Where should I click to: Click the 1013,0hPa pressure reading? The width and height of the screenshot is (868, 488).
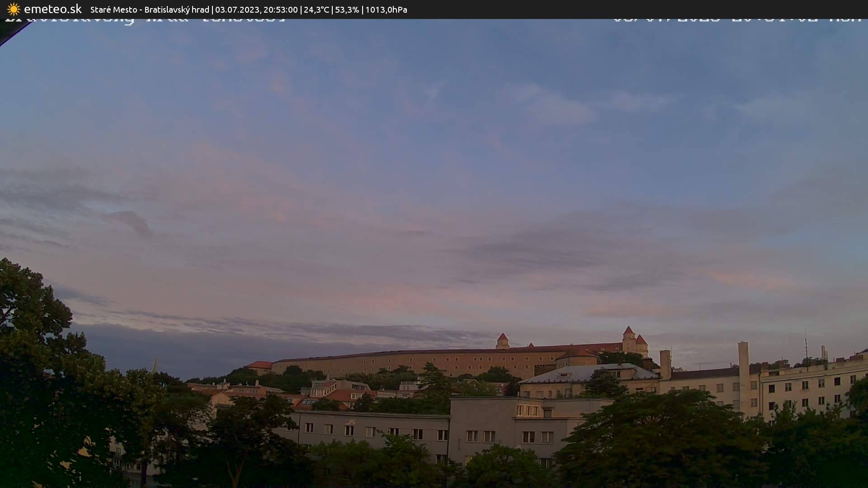(386, 9)
